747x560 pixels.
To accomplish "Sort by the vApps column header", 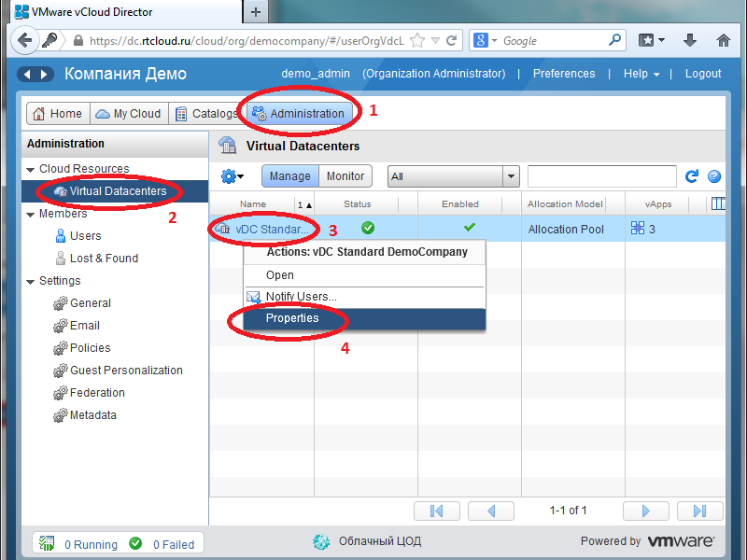I will [x=658, y=204].
